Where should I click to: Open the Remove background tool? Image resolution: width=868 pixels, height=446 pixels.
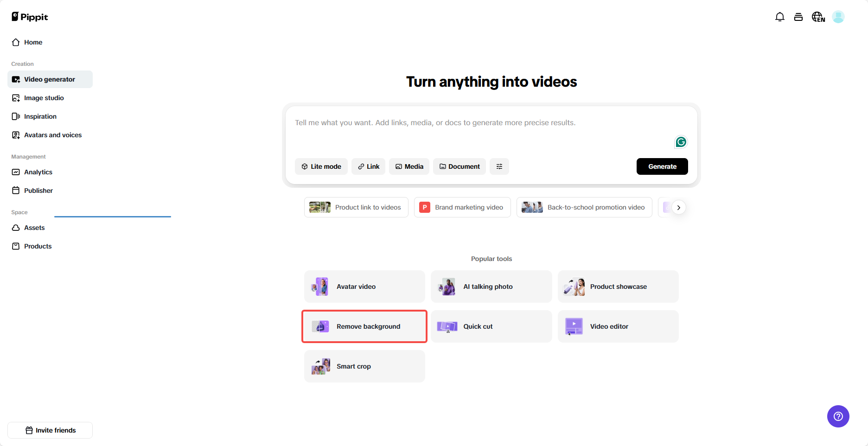[364, 326]
